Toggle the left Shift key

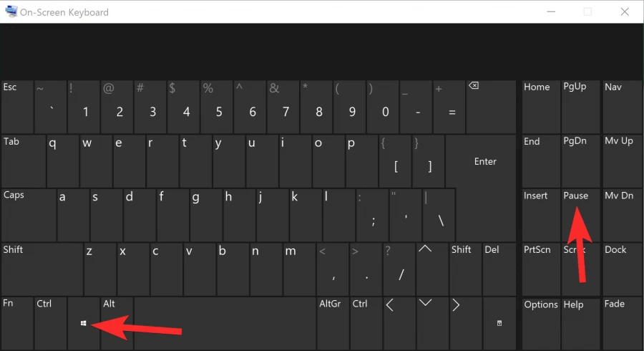click(x=42, y=268)
